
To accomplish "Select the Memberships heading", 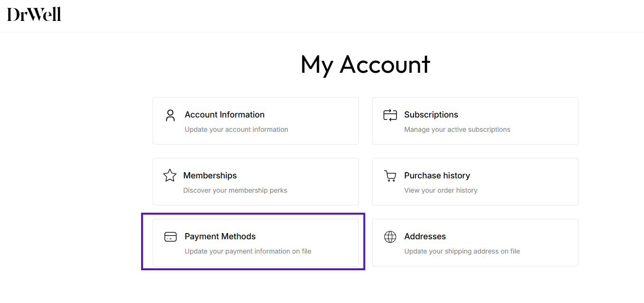I will (210, 176).
